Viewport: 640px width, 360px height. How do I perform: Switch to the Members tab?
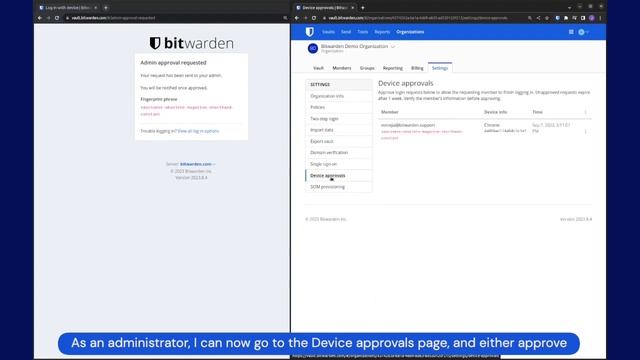click(342, 68)
